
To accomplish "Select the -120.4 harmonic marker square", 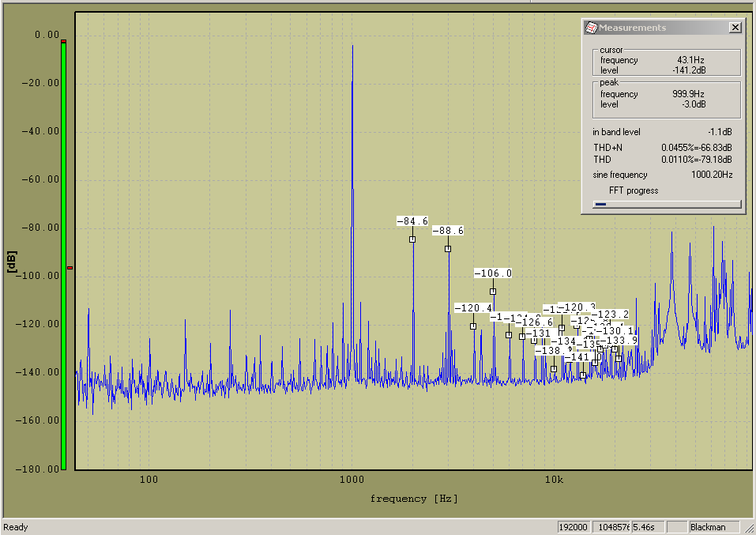I will tap(473, 326).
